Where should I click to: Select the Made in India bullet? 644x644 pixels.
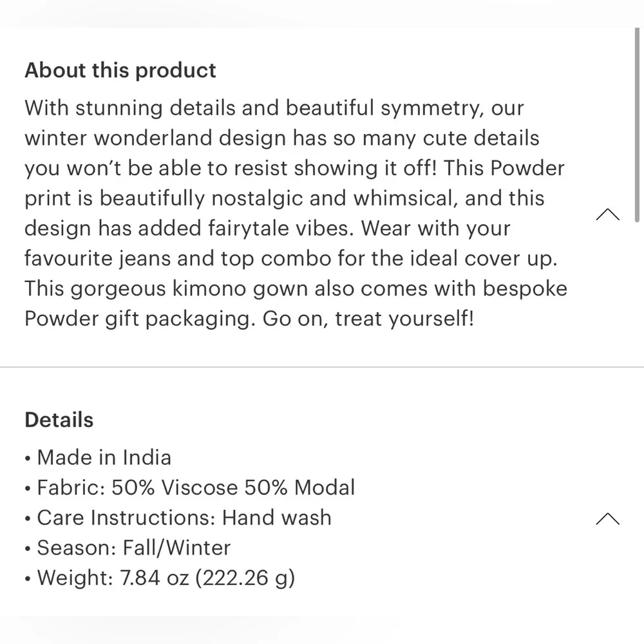point(104,458)
